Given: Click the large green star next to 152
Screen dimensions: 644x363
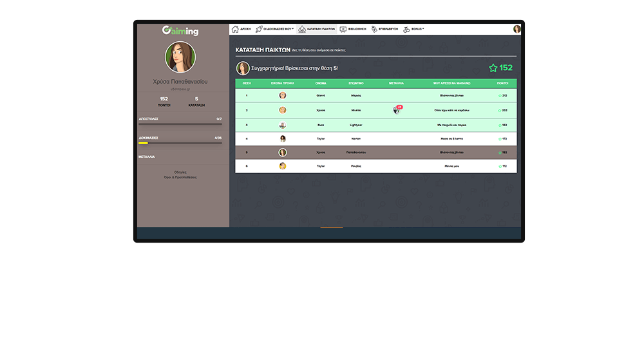Looking at the screenshot, I should (x=493, y=68).
